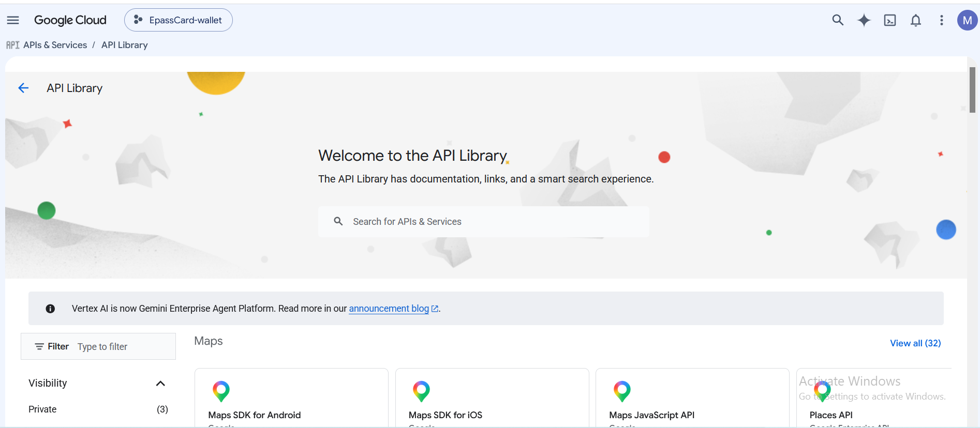
Task: Open the Maps SDK for iOS card
Action: pos(492,398)
